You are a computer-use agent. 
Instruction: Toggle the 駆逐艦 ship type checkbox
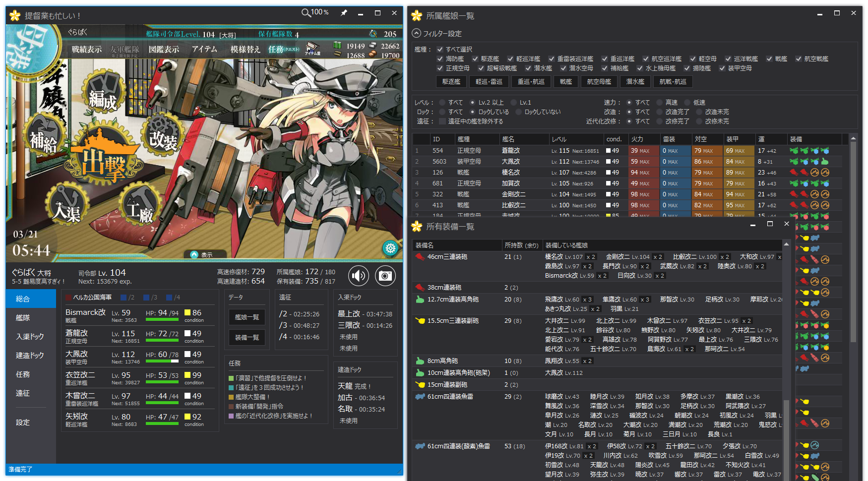[475, 59]
